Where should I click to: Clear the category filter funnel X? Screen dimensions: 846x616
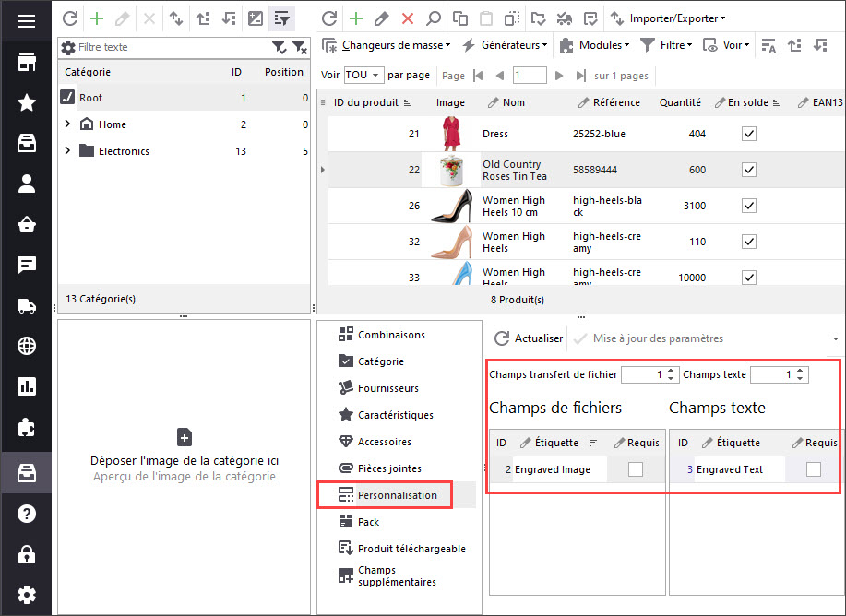(x=300, y=48)
